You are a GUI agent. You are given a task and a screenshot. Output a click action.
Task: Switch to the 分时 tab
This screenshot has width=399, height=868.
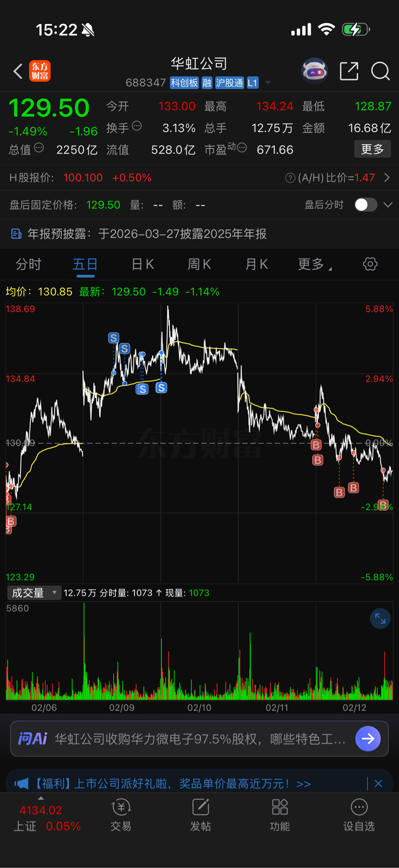point(29,265)
